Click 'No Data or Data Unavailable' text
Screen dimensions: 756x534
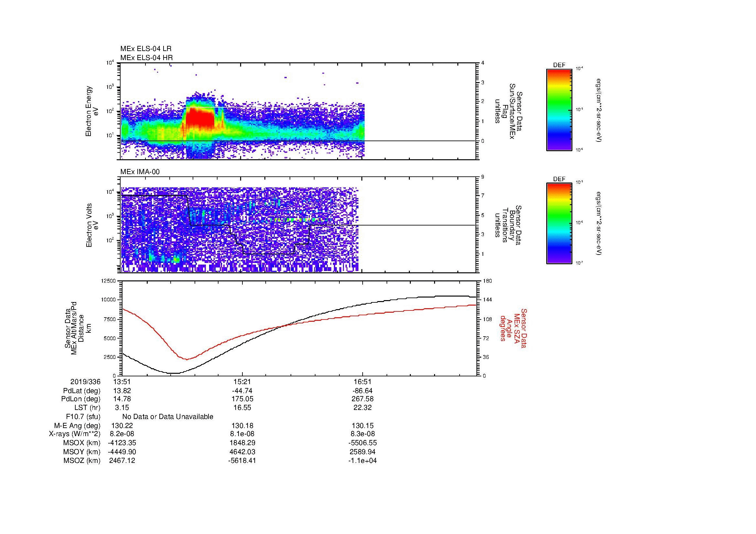(168, 416)
